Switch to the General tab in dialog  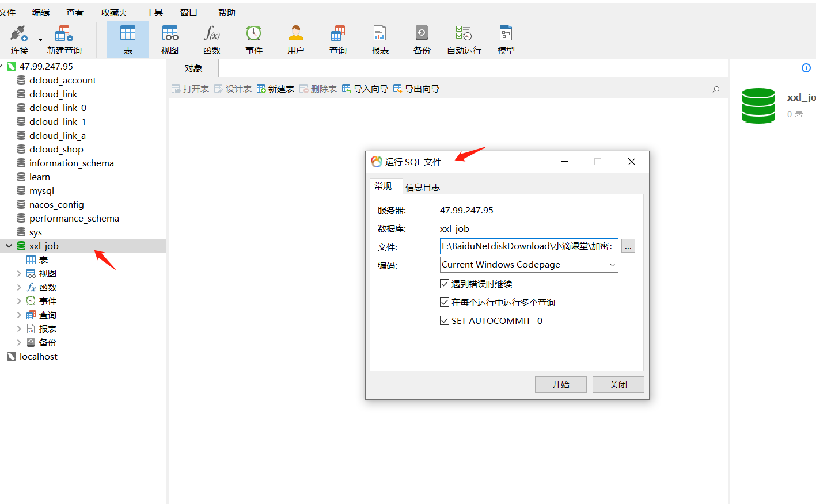click(384, 186)
